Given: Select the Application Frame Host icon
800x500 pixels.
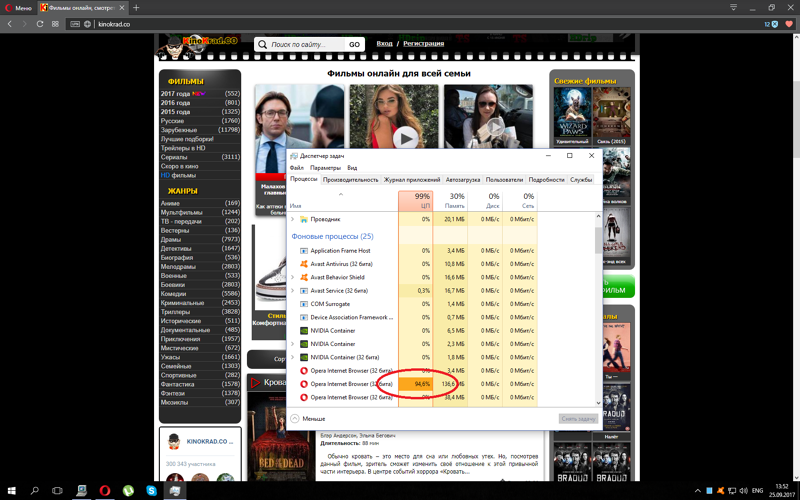Looking at the screenshot, I should coord(304,251).
